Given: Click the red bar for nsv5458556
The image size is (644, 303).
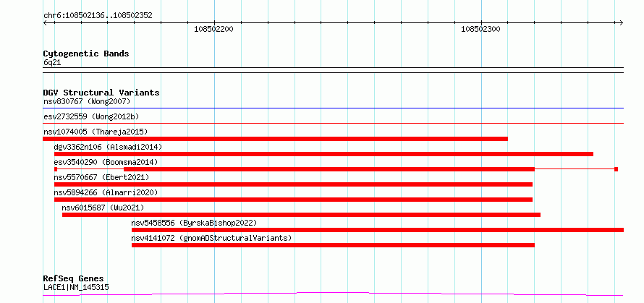Looking at the screenshot, I should (x=378, y=230).
